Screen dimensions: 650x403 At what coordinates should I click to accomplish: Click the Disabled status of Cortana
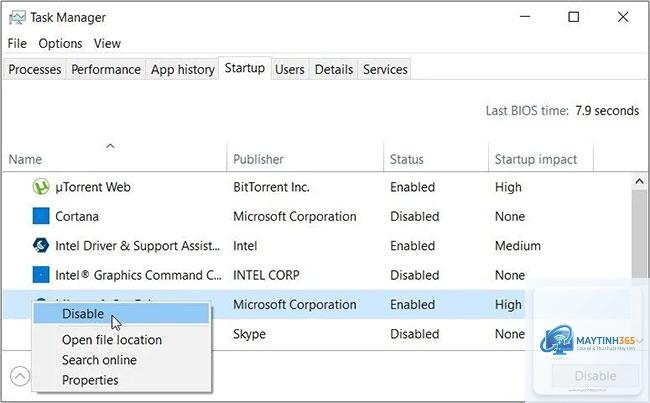click(x=415, y=216)
